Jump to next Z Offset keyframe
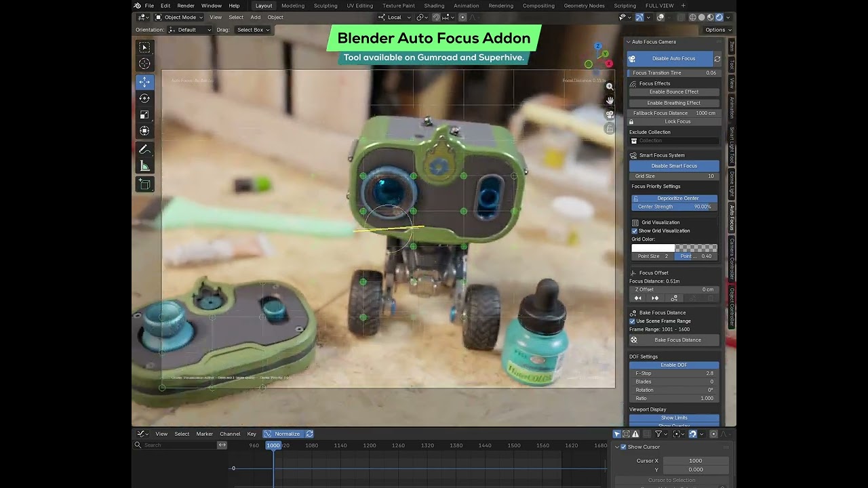 655,298
